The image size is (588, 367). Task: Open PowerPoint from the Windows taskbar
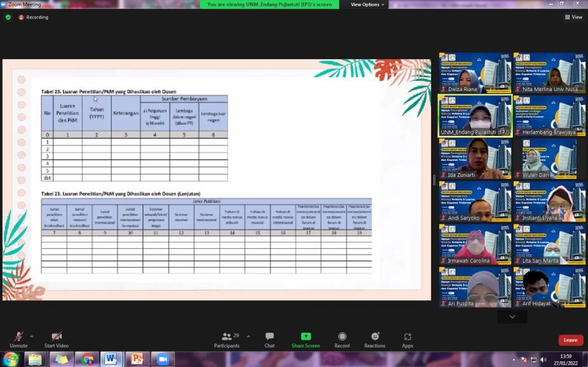point(137,359)
